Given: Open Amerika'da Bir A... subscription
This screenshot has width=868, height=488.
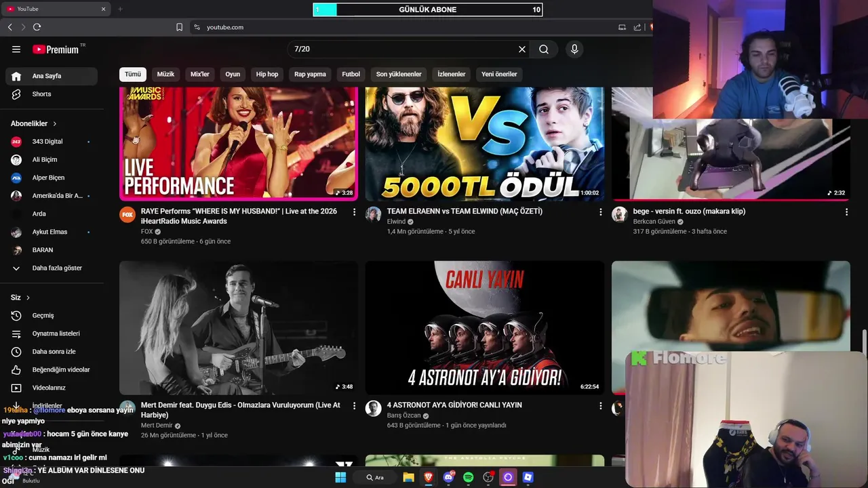Looking at the screenshot, I should point(52,196).
